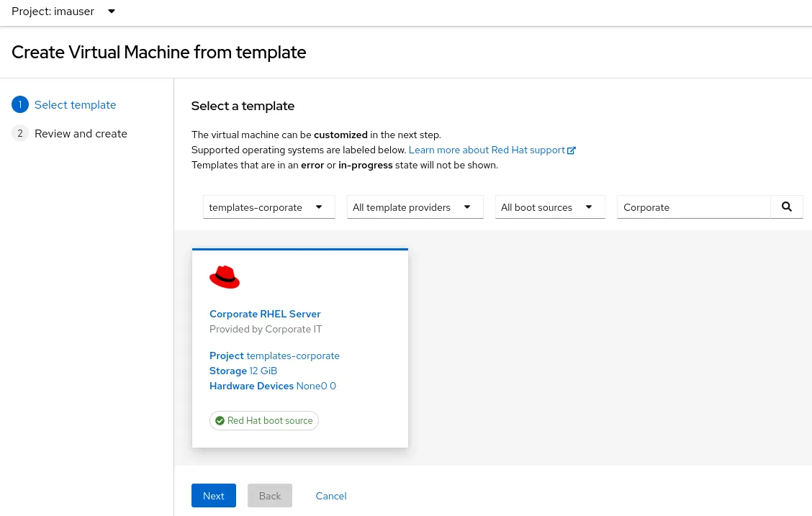Open Learn more about Red Hat support

487,150
